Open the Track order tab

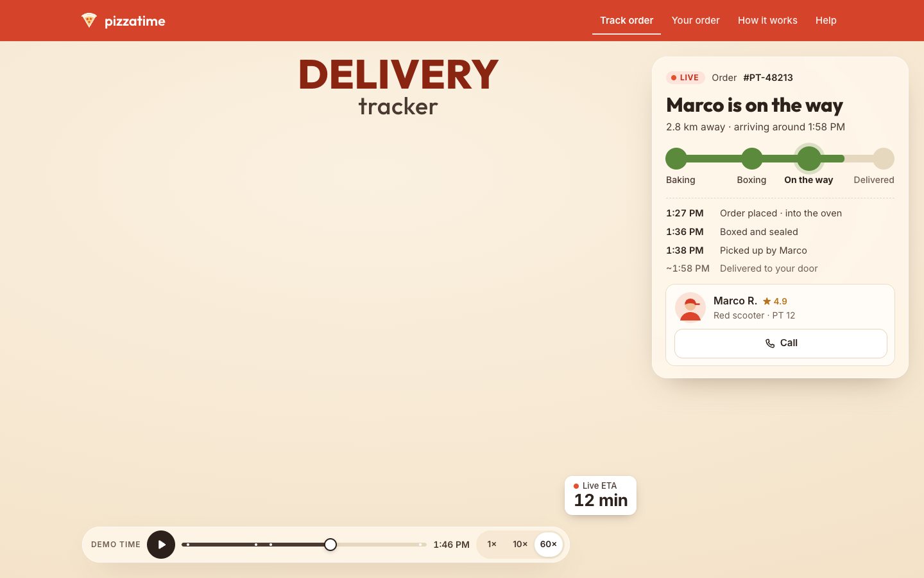[x=626, y=21]
